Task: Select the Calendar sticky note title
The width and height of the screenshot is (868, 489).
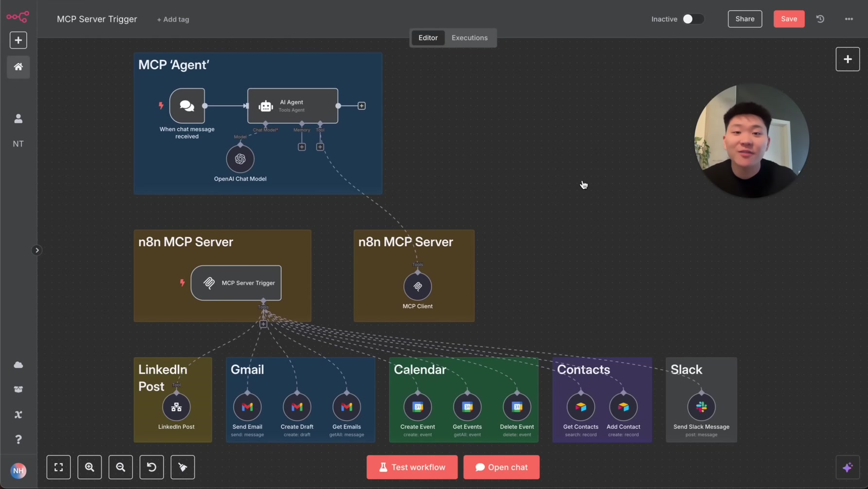Action: 420,370
